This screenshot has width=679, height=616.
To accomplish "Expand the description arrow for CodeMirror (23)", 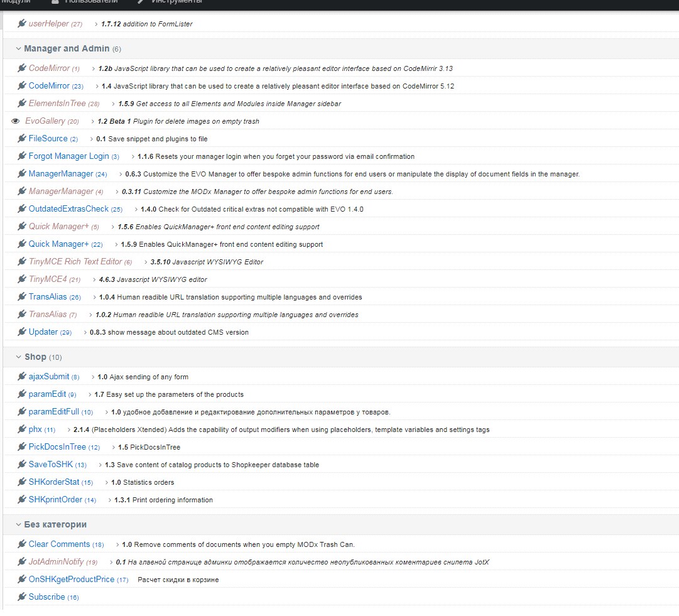I will pos(95,86).
